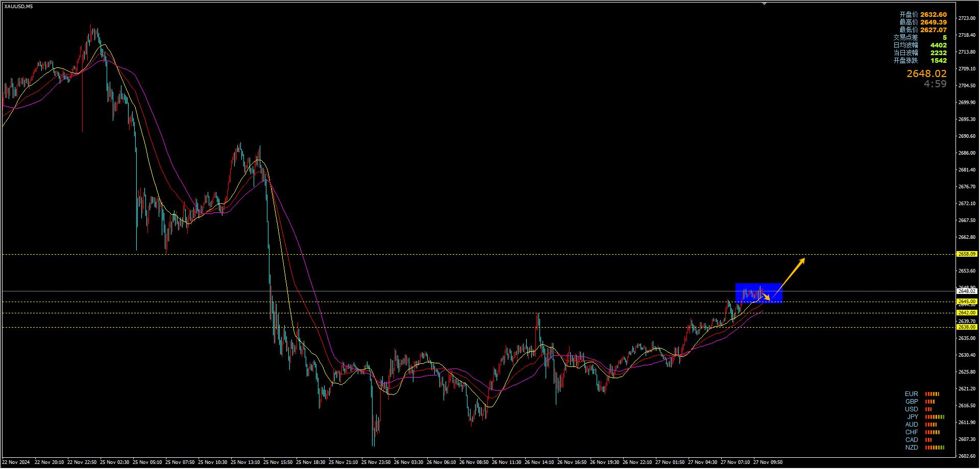Select the 2645.00 yellow level price tag
980x469 pixels.
coord(967,302)
